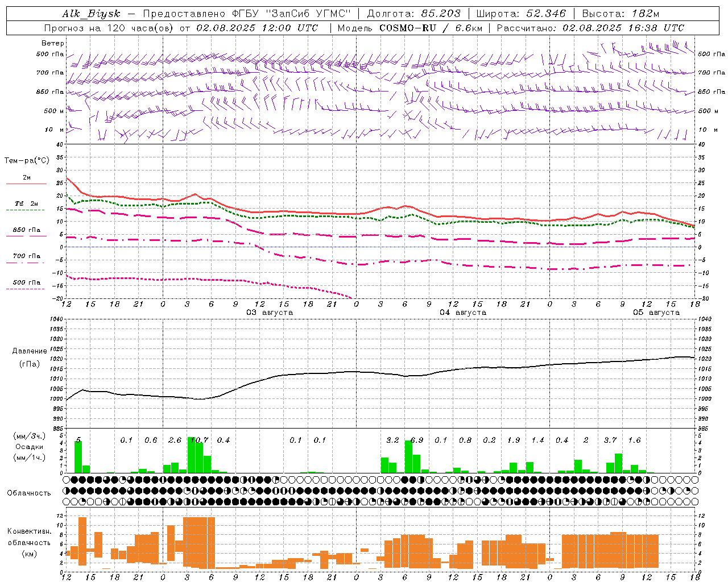Click the 10.7 precipitation total
This screenshot has height=582, width=728.
pyautogui.click(x=199, y=440)
